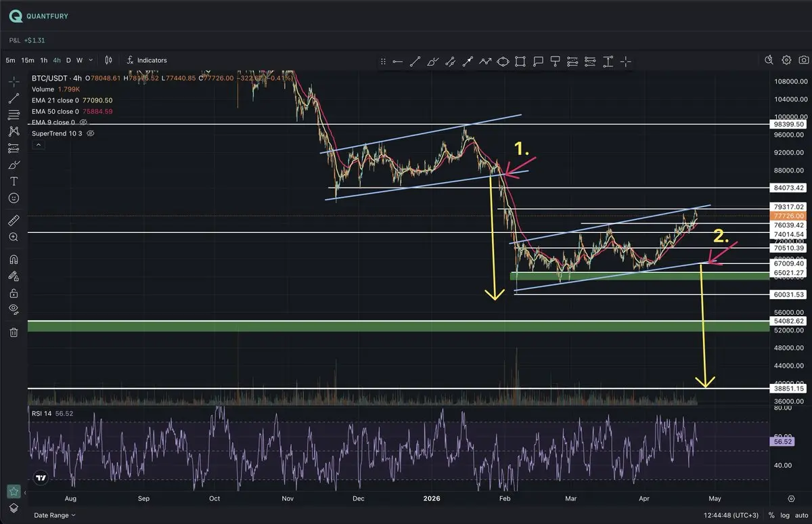
Task: Select the trend line tool in left sidebar
Action: pos(14,98)
